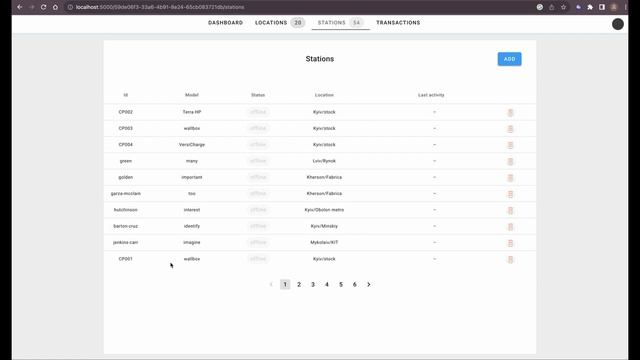Image resolution: width=640 pixels, height=360 pixels.
Task: Open the user account avatar circle
Action: (x=618, y=24)
